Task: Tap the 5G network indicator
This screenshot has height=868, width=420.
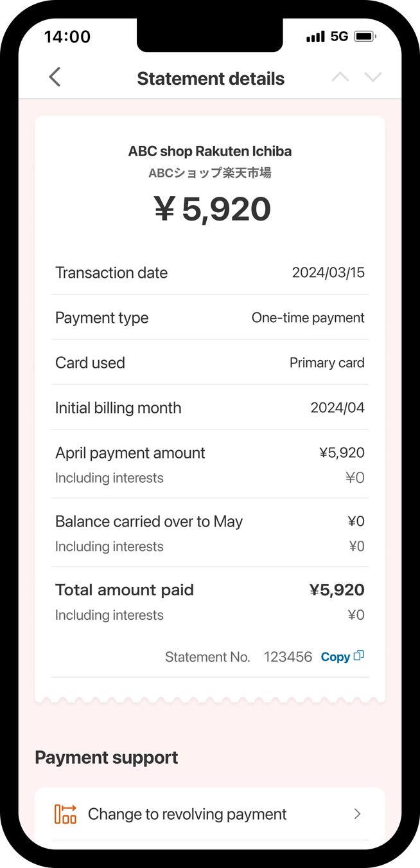Action: [339, 37]
